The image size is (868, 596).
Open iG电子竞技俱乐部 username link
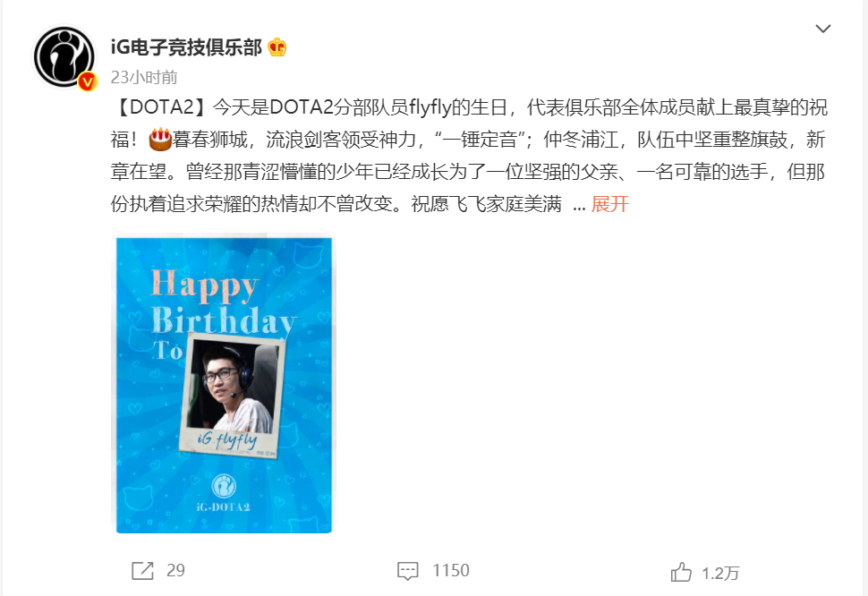[186, 47]
